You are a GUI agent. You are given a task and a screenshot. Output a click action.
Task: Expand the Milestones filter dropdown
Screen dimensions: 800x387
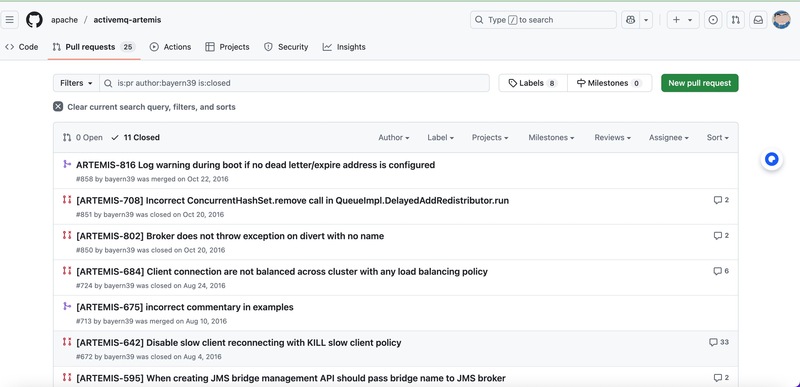coord(552,138)
